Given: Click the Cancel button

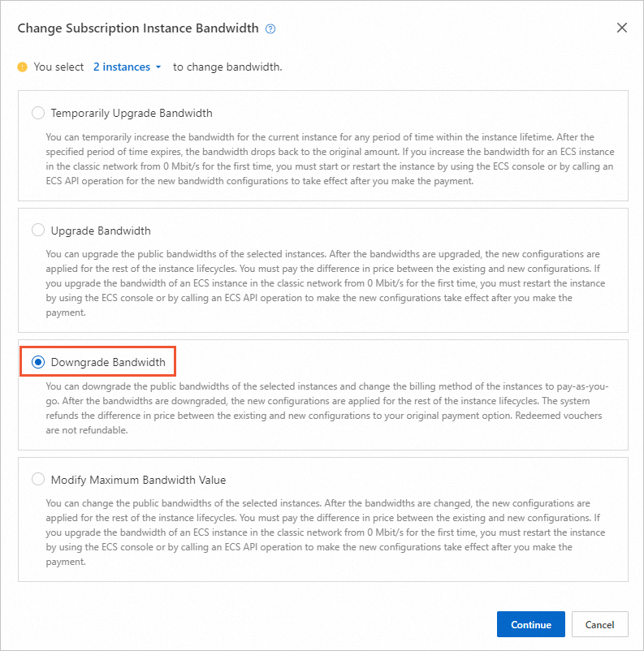Looking at the screenshot, I should point(599,624).
